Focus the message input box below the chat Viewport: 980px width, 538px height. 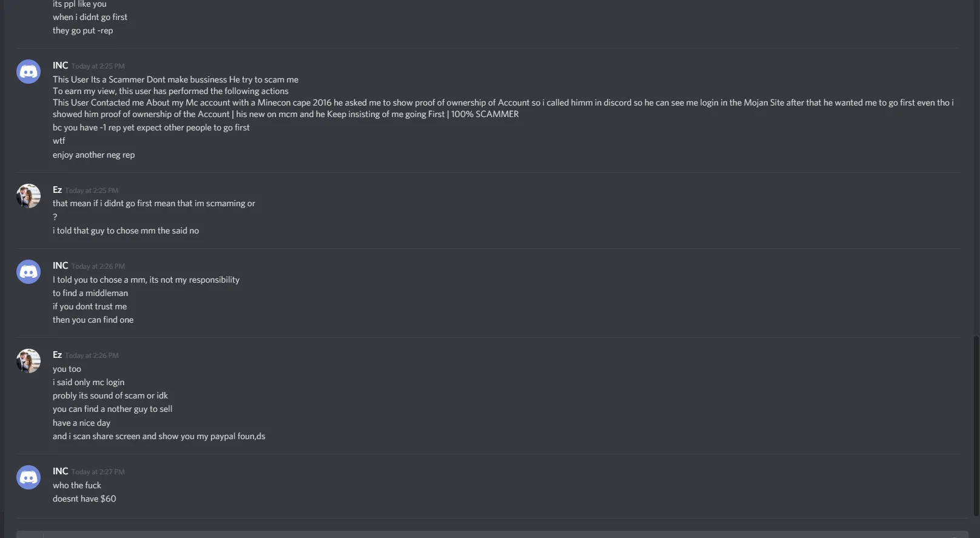pyautogui.click(x=485, y=534)
